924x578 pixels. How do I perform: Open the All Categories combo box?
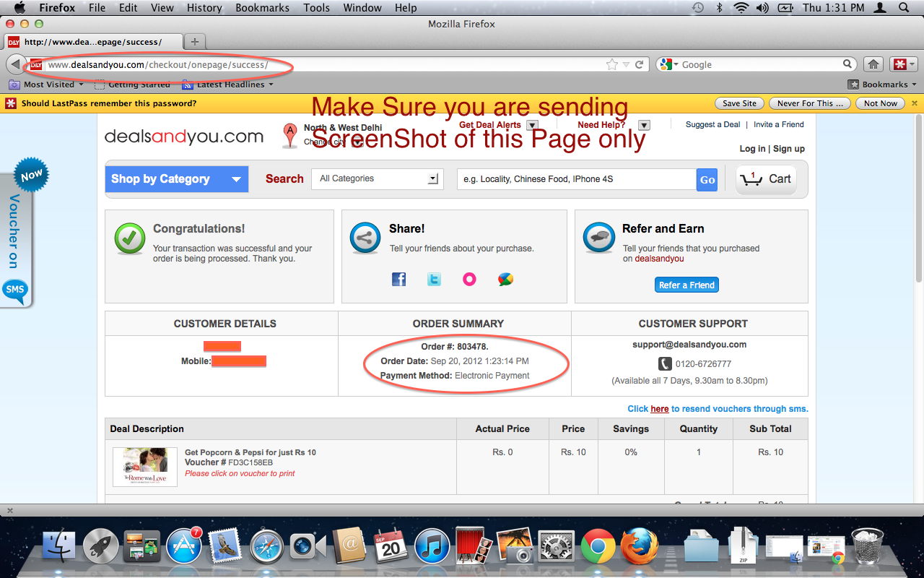coord(378,178)
